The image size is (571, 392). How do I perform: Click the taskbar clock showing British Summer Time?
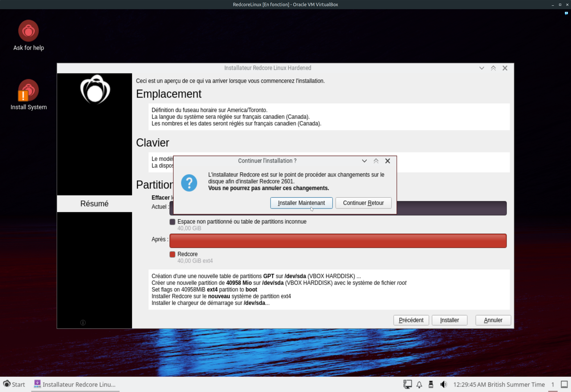(x=499, y=384)
